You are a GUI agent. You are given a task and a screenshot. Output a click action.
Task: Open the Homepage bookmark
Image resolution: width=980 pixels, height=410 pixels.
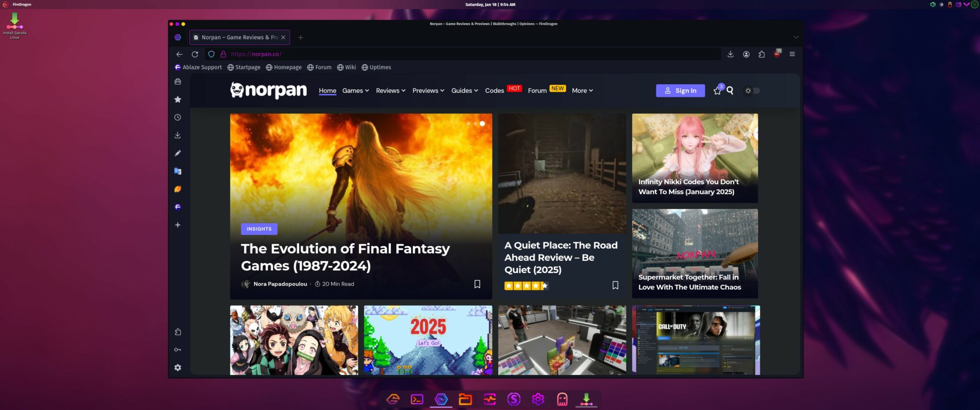pos(284,67)
